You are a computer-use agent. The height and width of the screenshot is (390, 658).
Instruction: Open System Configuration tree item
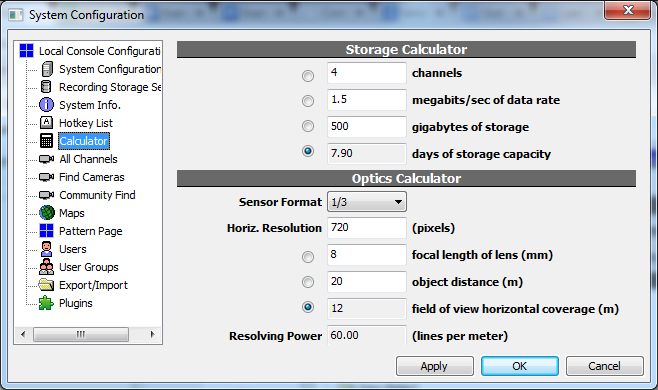point(110,69)
